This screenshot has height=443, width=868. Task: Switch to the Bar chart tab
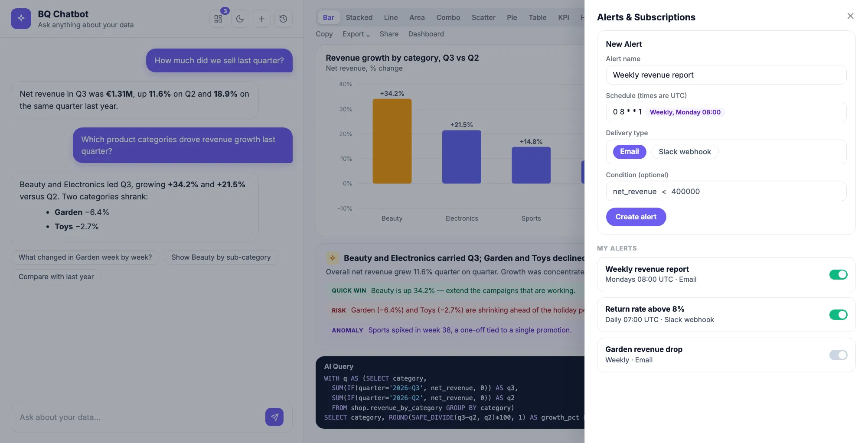pos(329,17)
